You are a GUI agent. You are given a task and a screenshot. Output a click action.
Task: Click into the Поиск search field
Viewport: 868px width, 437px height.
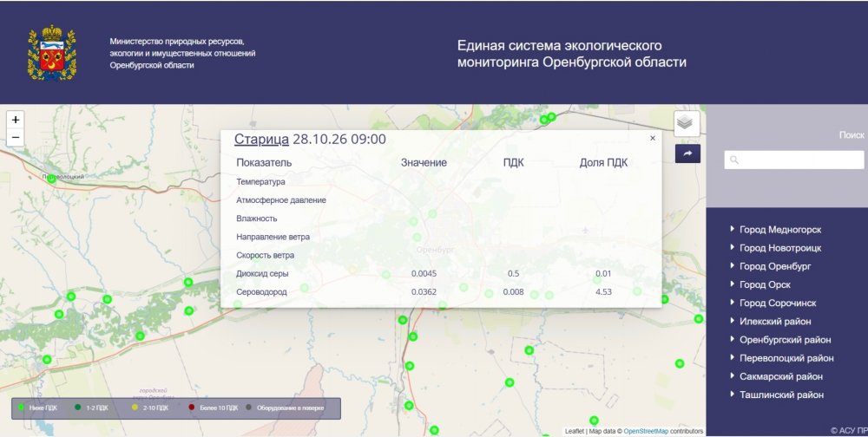click(x=794, y=160)
